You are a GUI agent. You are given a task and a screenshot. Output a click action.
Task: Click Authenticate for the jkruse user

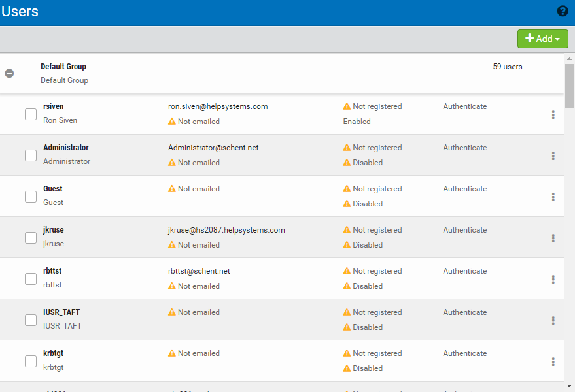pyautogui.click(x=464, y=230)
